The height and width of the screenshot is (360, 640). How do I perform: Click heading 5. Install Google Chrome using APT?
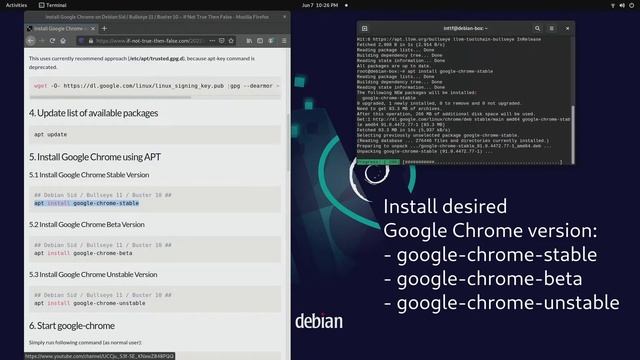[95, 157]
